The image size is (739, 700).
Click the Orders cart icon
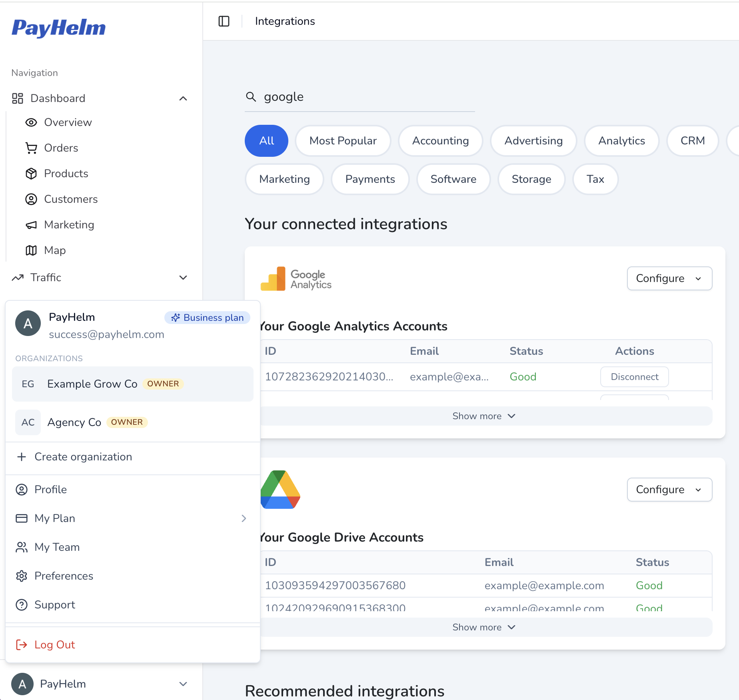[31, 148]
